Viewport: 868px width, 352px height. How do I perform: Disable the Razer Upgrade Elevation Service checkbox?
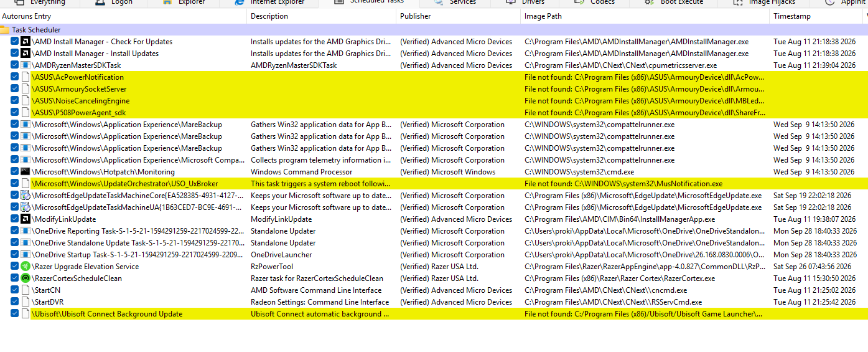pos(15,267)
